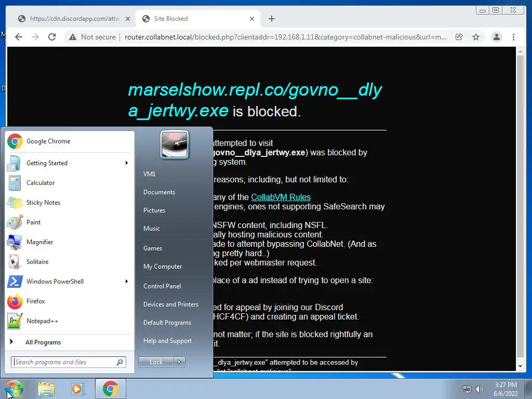The image size is (532, 399).
Task: Open Help and Support
Action: coord(168,341)
